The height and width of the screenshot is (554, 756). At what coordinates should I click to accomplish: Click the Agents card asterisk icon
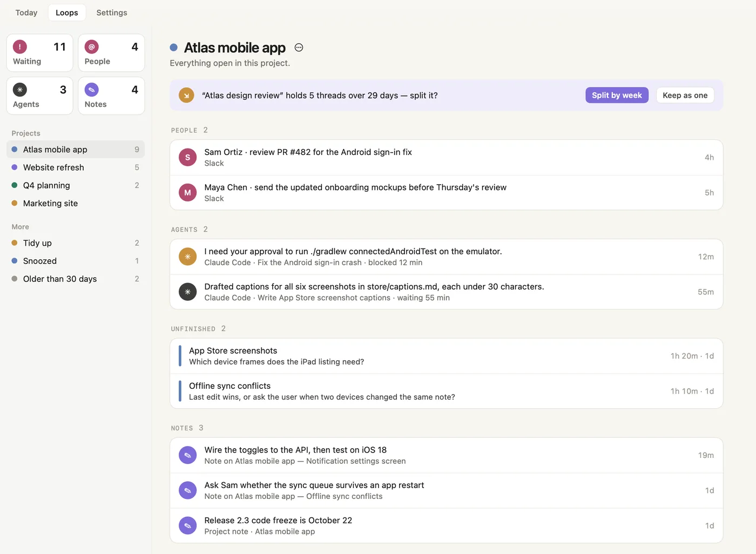20,90
